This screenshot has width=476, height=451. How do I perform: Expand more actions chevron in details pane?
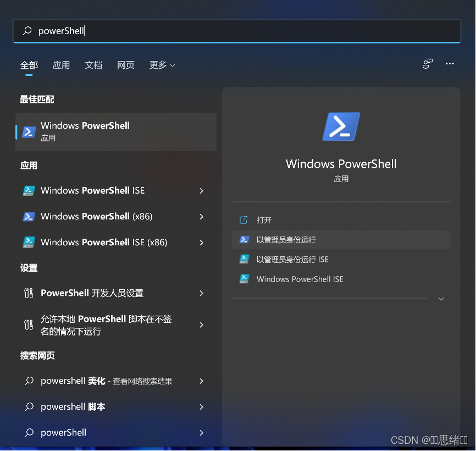coord(441,299)
